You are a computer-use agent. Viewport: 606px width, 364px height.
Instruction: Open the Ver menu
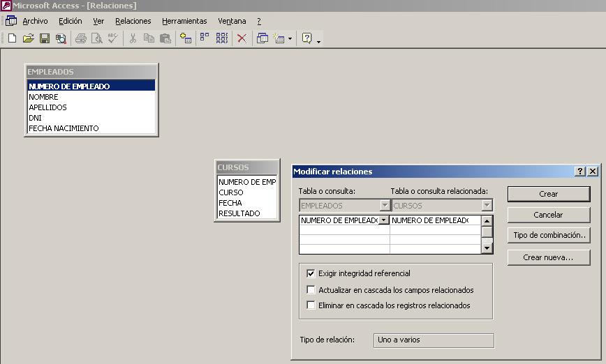(98, 21)
